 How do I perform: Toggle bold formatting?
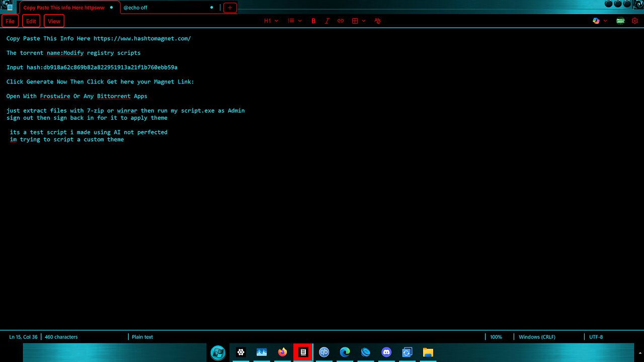(x=313, y=21)
